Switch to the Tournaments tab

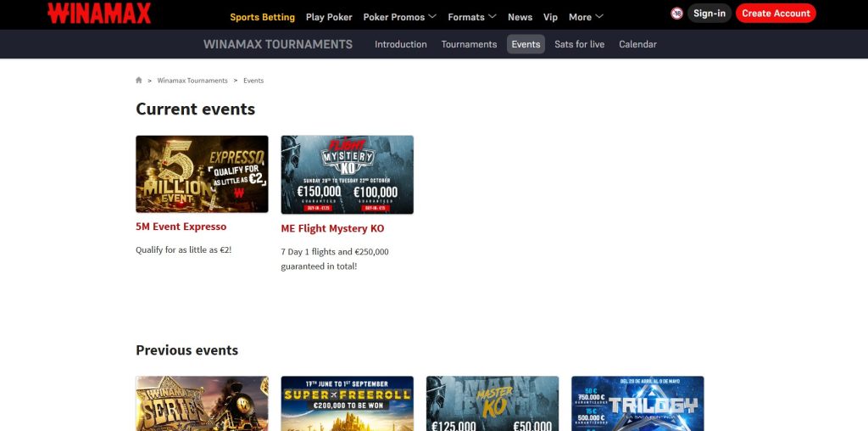[x=469, y=44]
